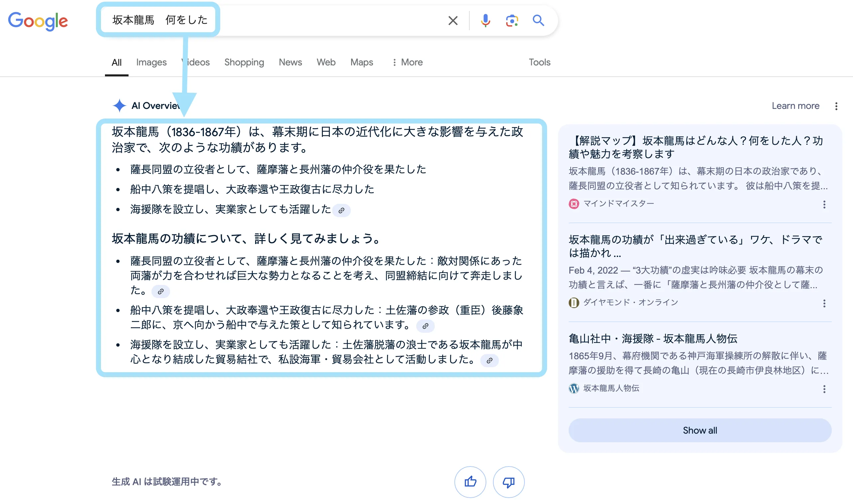Click the Learn more link
Image resolution: width=853 pixels, height=504 pixels.
coord(796,106)
